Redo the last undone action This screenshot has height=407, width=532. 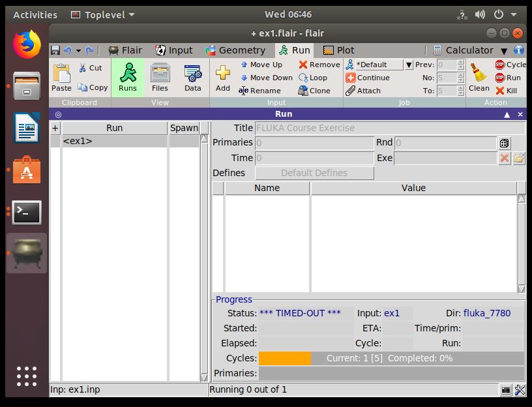pyautogui.click(x=89, y=51)
